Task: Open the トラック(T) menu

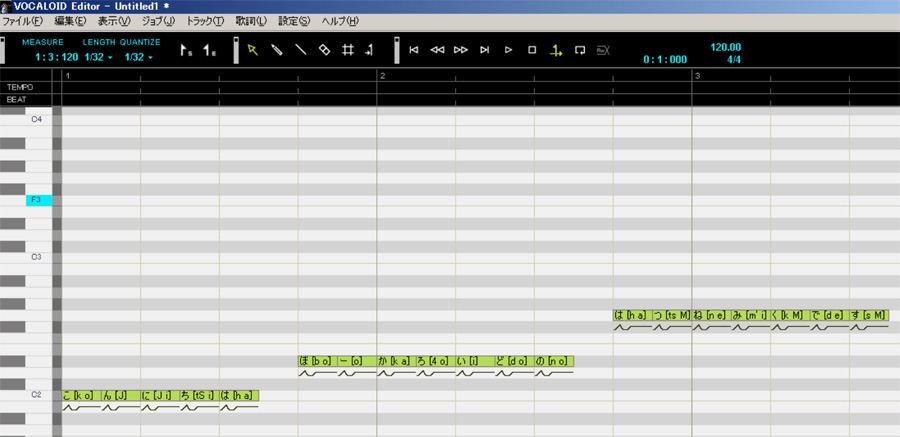Action: 205,21
